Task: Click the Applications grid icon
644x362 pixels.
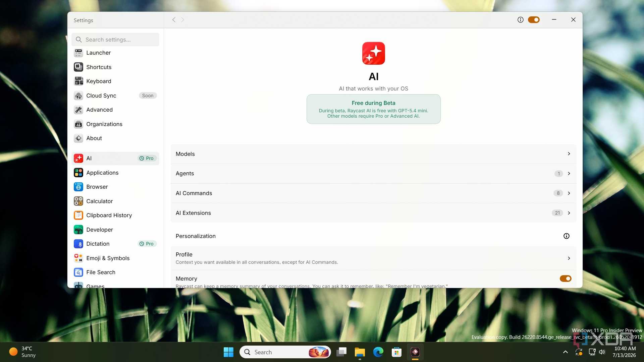Action: pyautogui.click(x=78, y=173)
